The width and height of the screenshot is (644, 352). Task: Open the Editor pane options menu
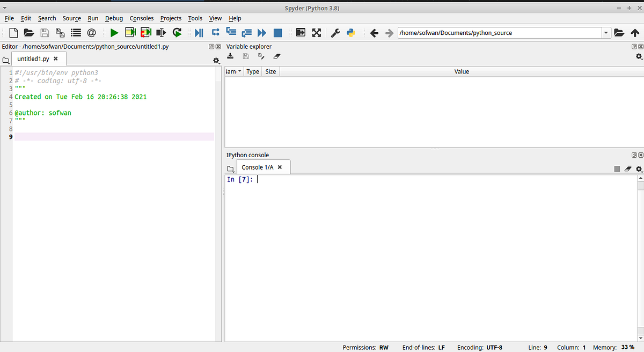(x=216, y=61)
